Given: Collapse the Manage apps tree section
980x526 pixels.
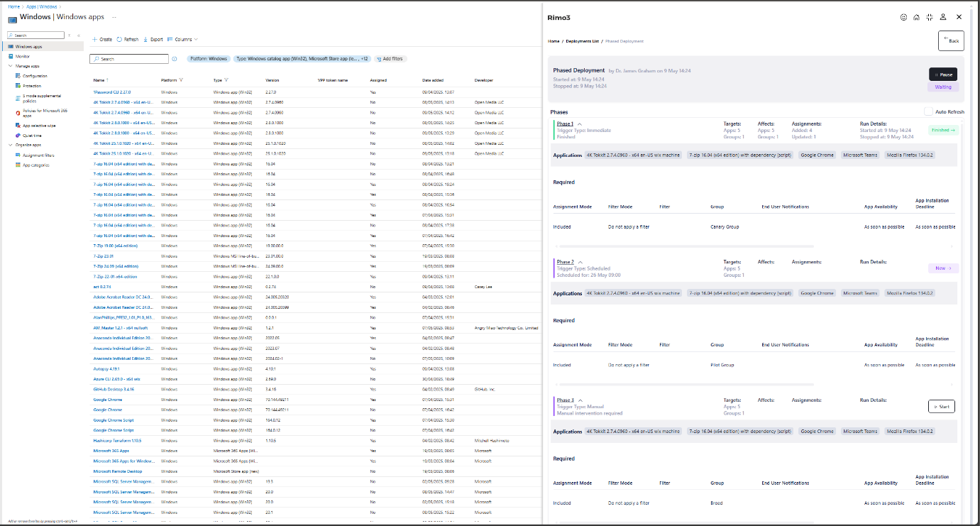Looking at the screenshot, I should tap(10, 66).
